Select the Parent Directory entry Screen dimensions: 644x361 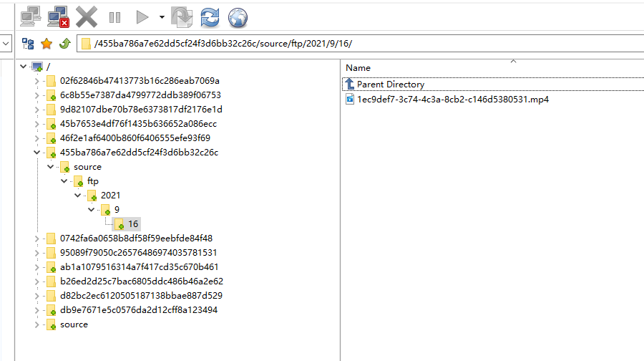coord(391,85)
